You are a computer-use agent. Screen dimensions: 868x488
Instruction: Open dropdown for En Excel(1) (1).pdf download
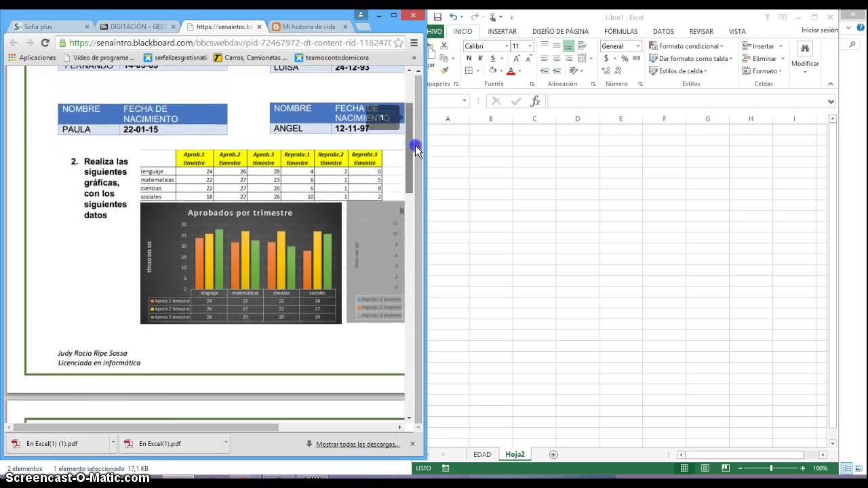click(x=113, y=443)
